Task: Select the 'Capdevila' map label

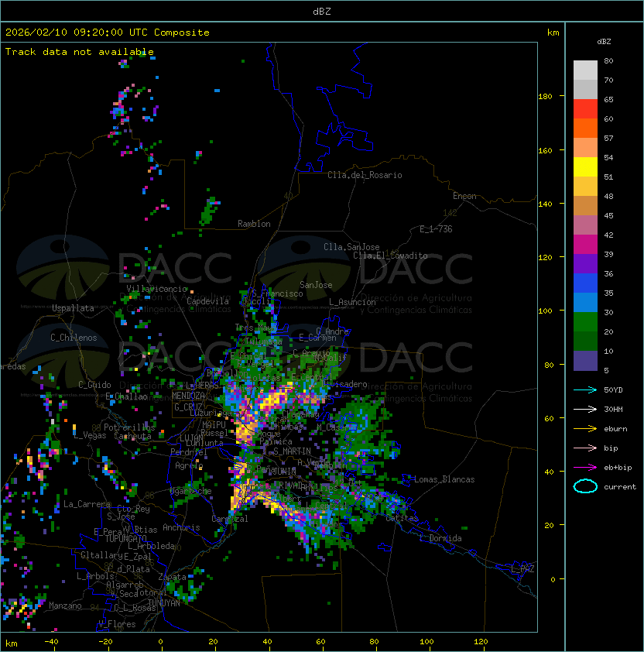Action: point(208,301)
